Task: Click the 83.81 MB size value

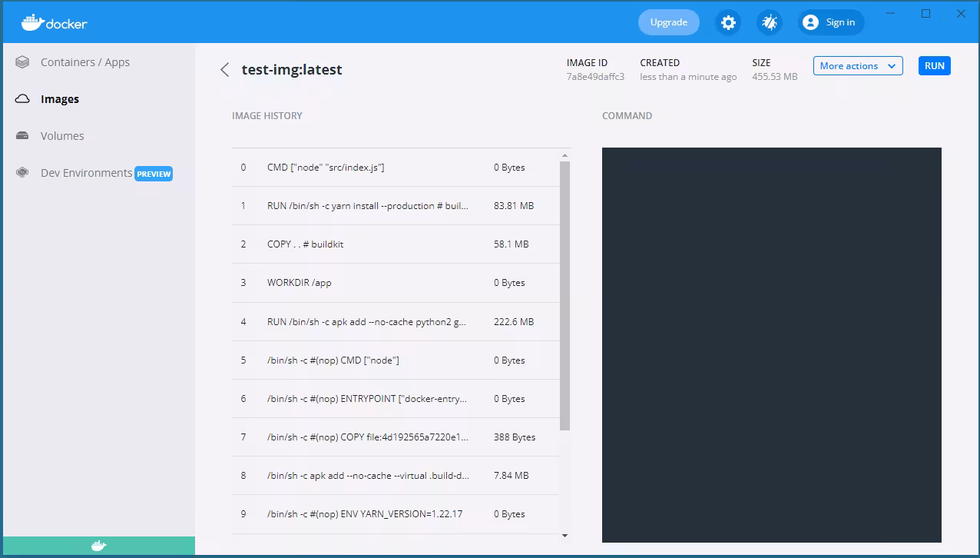Action: [x=514, y=206]
